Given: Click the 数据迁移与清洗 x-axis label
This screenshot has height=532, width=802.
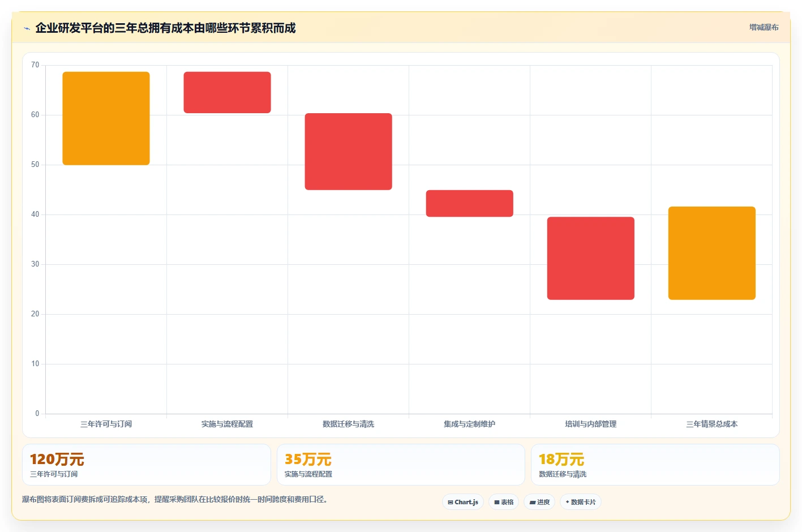Looking at the screenshot, I should [348, 424].
